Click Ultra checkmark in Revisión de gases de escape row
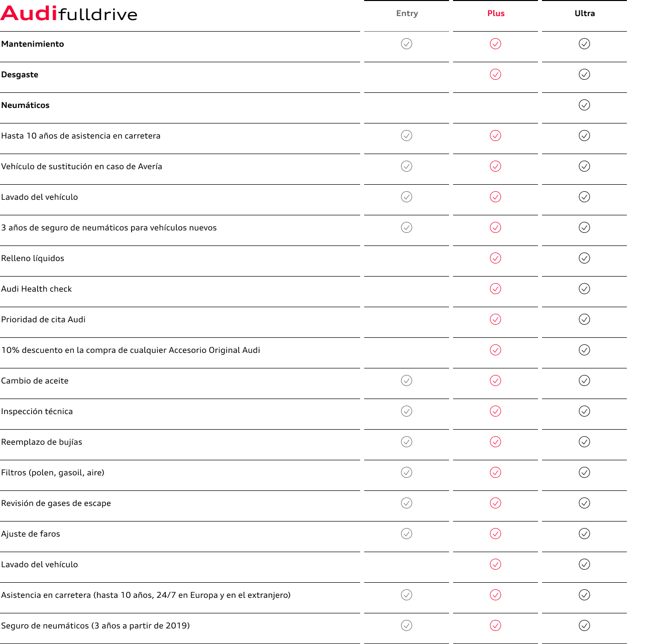Screen dimensions: 658x644 [x=585, y=503]
